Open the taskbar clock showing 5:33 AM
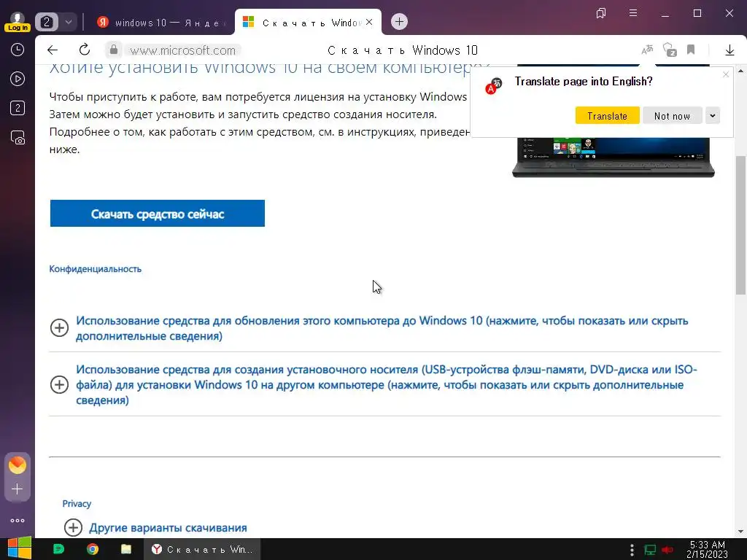Screen dimensions: 747x560 pyautogui.click(x=708, y=549)
